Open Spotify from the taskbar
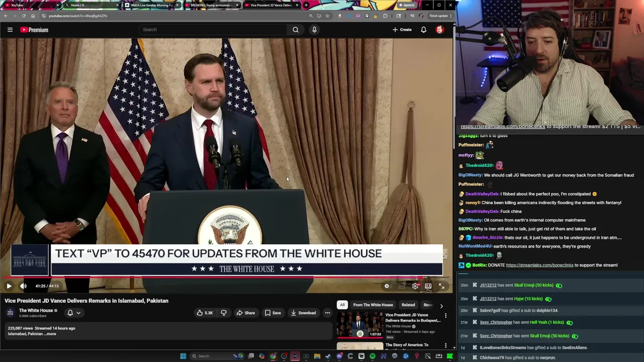 372,356
